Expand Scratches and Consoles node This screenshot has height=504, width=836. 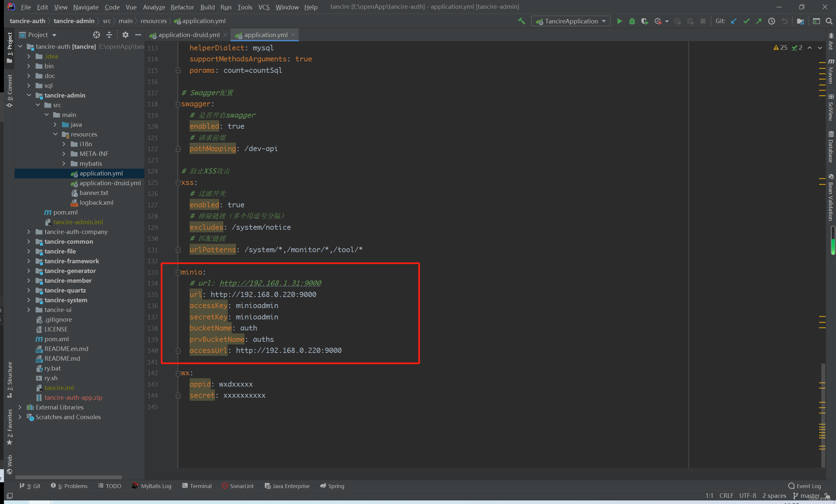[x=20, y=417]
